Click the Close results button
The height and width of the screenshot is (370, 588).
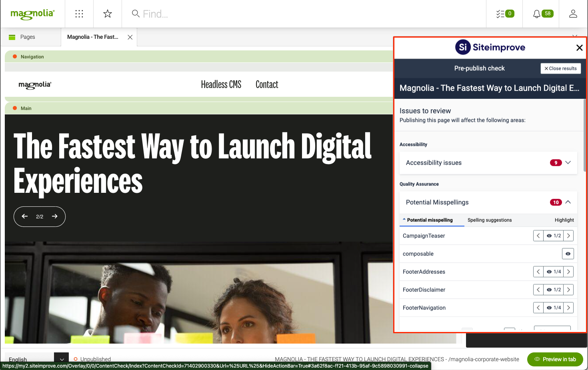click(x=560, y=68)
